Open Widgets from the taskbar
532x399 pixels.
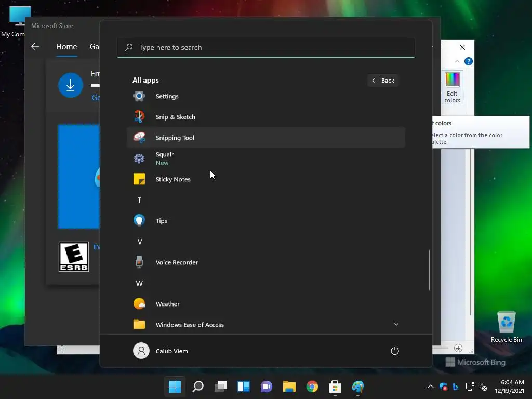pos(244,387)
